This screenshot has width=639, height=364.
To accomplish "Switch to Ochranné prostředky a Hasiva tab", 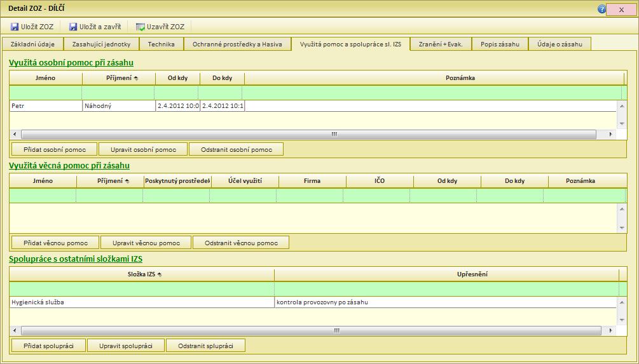I will pos(237,44).
